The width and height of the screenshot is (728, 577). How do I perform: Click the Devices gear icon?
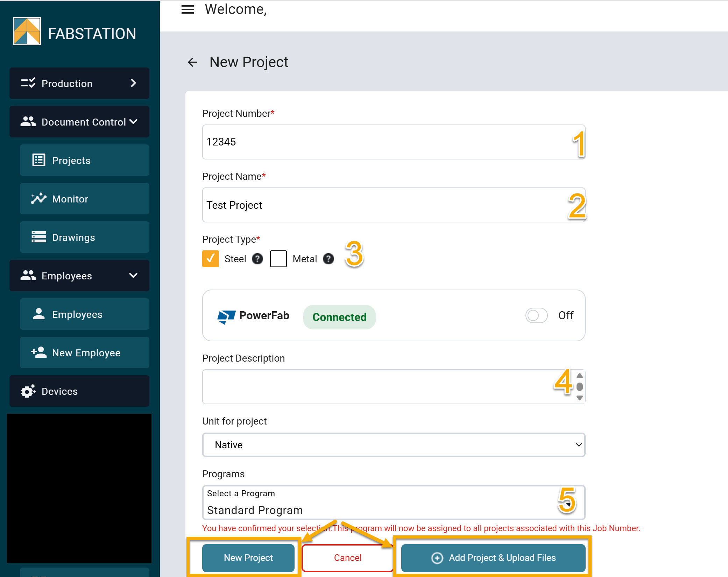click(28, 391)
